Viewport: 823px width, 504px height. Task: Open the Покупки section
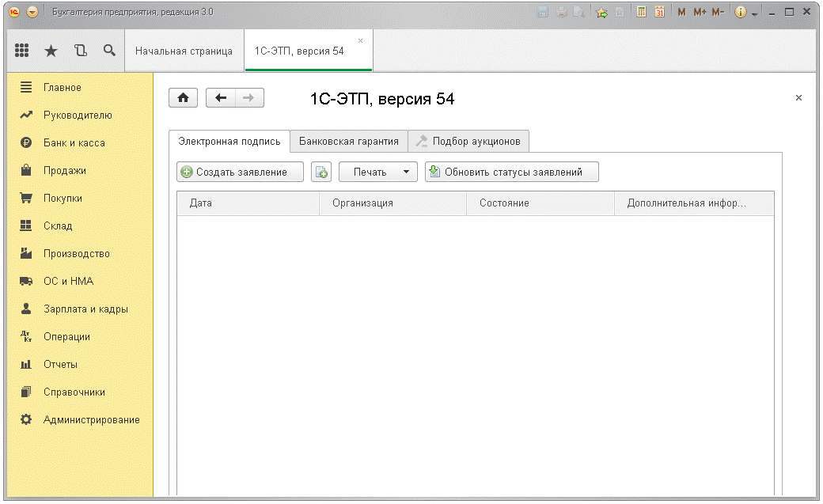click(80, 198)
